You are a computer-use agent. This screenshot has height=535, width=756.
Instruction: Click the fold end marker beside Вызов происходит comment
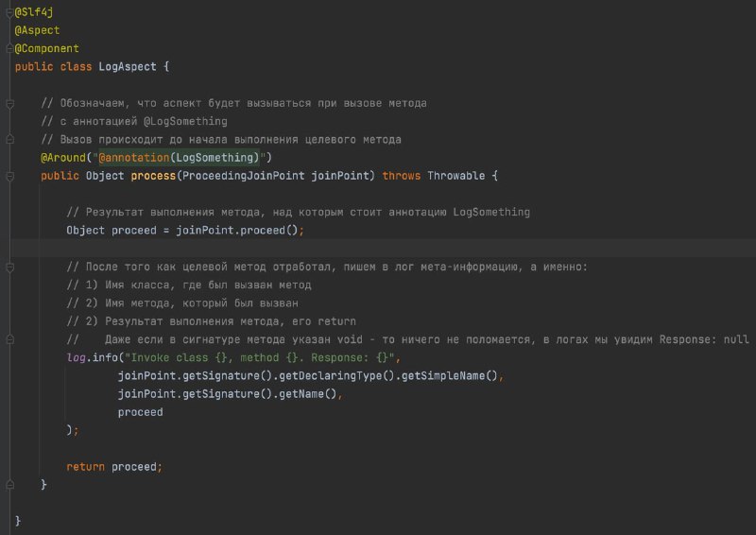(9, 139)
